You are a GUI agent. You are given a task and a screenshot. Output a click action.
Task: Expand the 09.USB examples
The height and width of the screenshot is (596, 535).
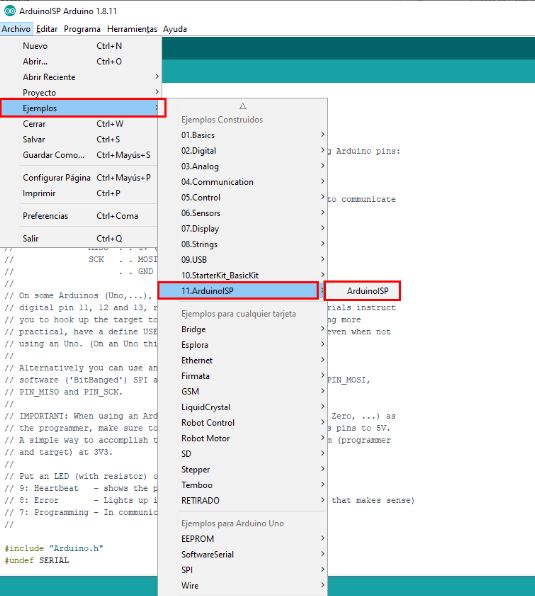(x=242, y=260)
